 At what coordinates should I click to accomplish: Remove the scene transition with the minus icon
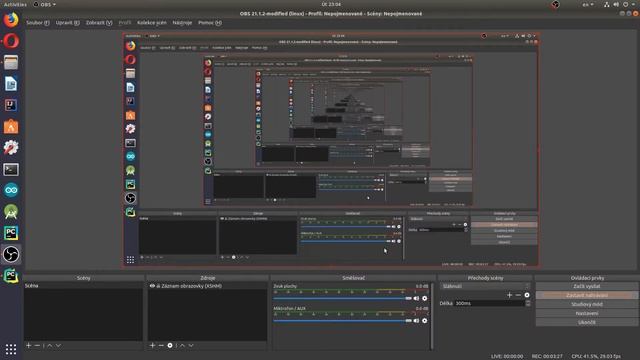pyautogui.click(x=518, y=295)
